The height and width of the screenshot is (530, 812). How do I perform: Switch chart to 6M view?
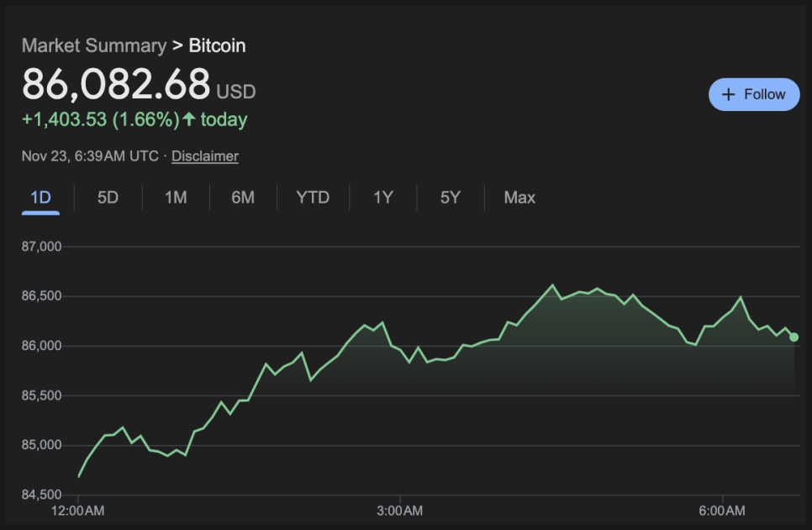coord(243,198)
